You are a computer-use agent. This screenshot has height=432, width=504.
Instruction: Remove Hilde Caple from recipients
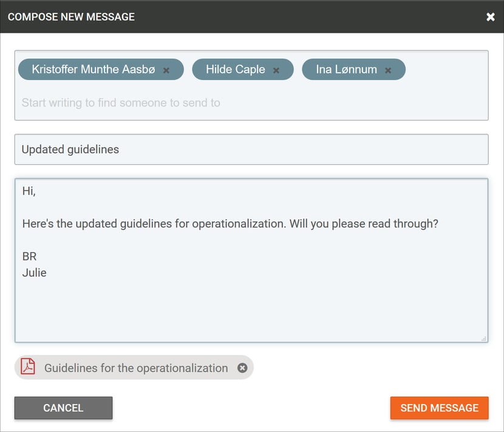tap(276, 70)
